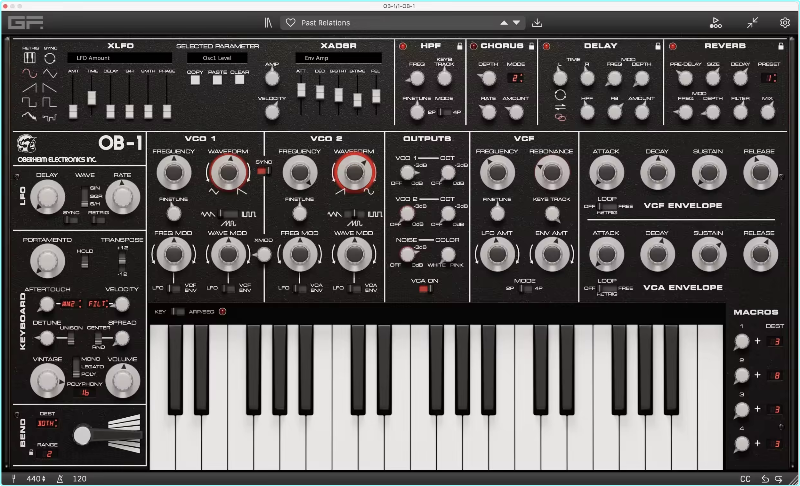Click the Delay ping-pong arrows icon
The width and height of the screenshot is (800, 486).
pyautogui.click(x=560, y=107)
